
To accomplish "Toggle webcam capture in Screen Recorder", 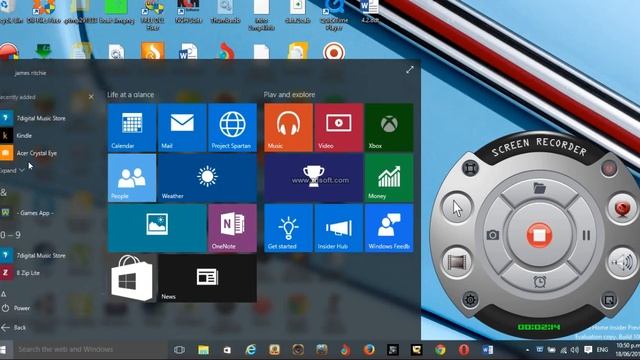I will click(622, 208).
